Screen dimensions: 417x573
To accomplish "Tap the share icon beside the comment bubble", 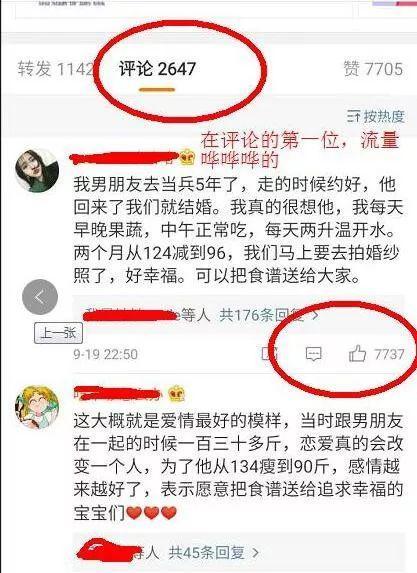I will click(270, 353).
